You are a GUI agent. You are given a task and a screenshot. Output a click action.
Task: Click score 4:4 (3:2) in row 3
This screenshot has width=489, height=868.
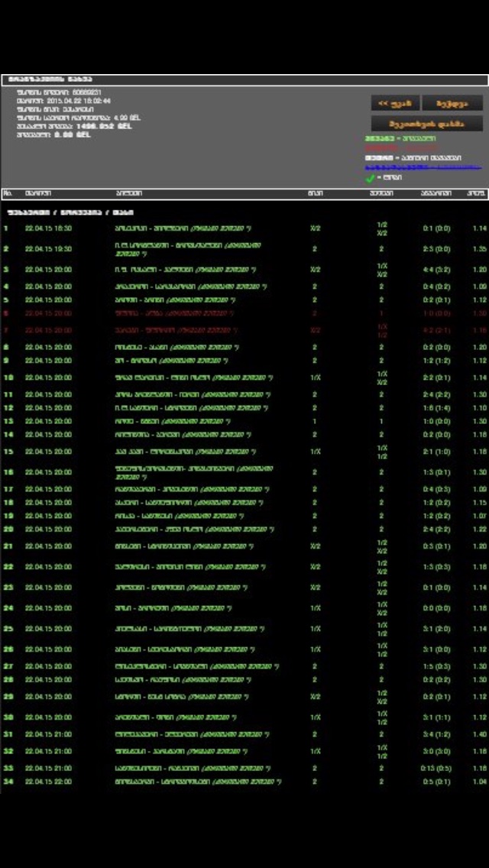pos(436,270)
